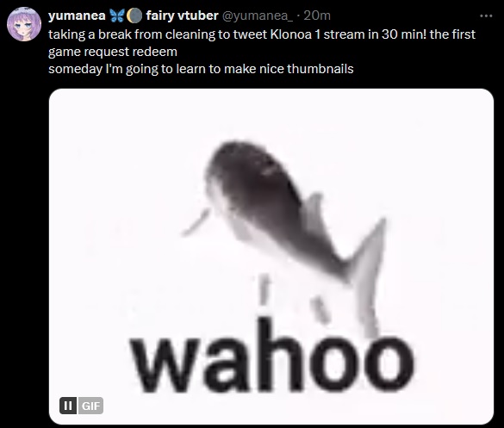Image resolution: width=504 pixels, height=428 pixels.
Task: Pause the wahoo GIF playback
Action: pyautogui.click(x=68, y=406)
